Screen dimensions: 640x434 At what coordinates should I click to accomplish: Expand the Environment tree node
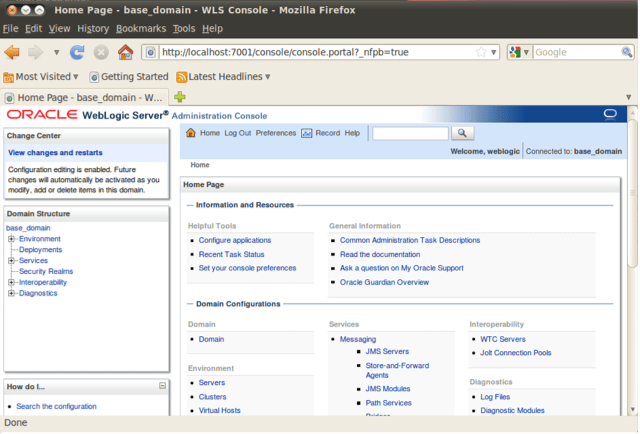pyautogui.click(x=11, y=239)
